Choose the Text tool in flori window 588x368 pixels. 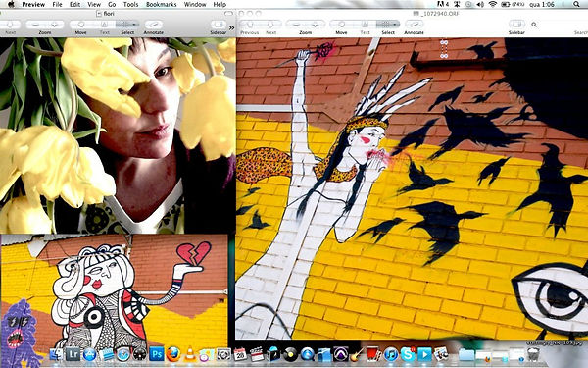click(x=104, y=25)
